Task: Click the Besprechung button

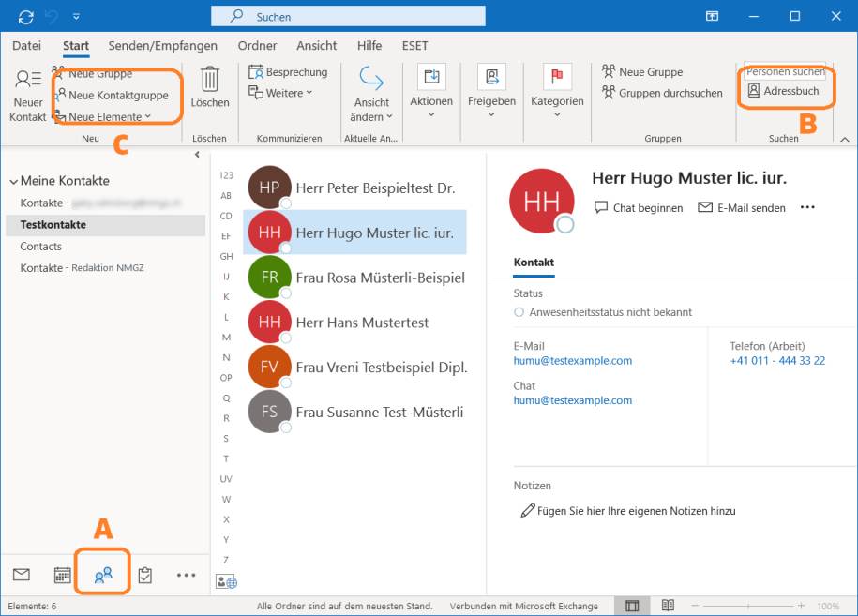Action: click(289, 71)
